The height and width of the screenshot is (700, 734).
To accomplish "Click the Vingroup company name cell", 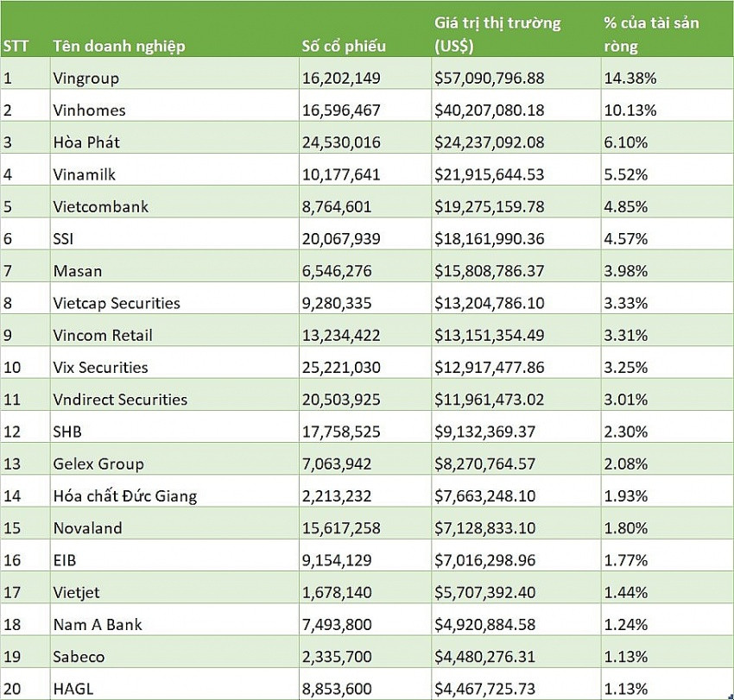I will coord(174,78).
